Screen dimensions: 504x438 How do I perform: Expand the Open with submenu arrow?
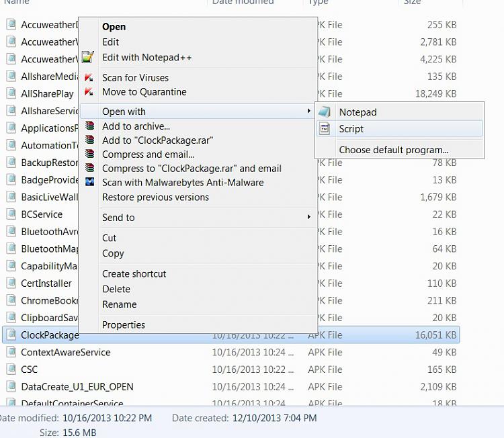pyautogui.click(x=308, y=111)
